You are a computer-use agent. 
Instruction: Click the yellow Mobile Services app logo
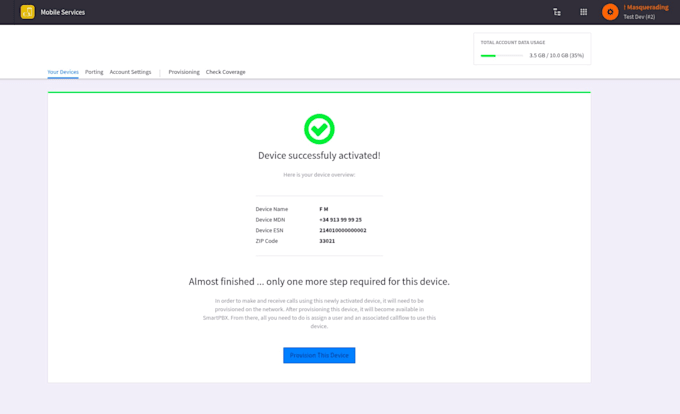(27, 12)
